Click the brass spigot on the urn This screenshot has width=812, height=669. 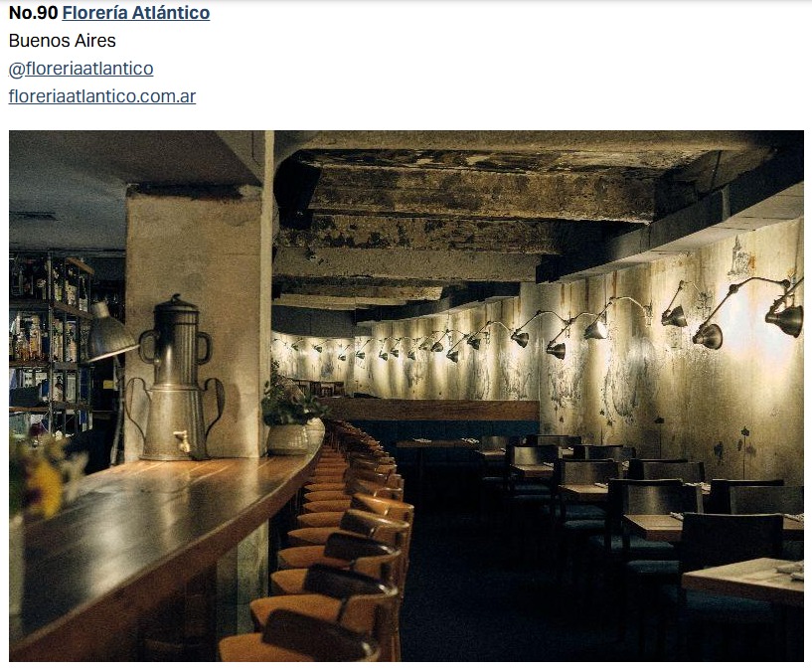click(182, 440)
